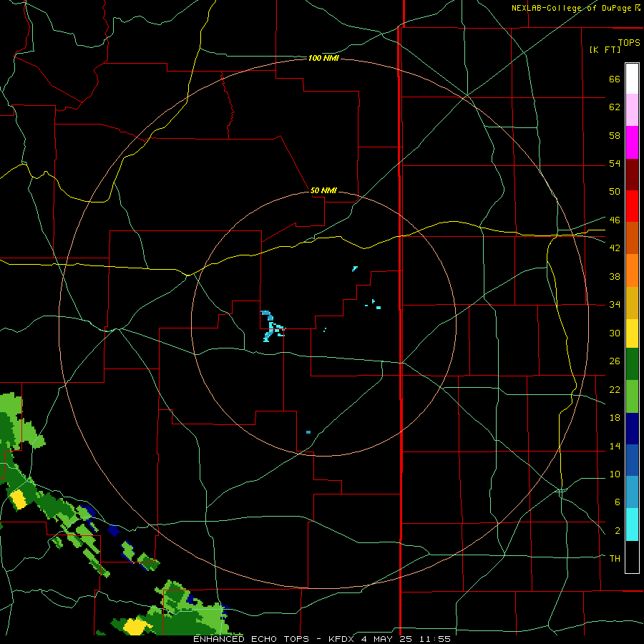Click the '18' legend value
This screenshot has width=644, height=644.
pyautogui.click(x=615, y=418)
